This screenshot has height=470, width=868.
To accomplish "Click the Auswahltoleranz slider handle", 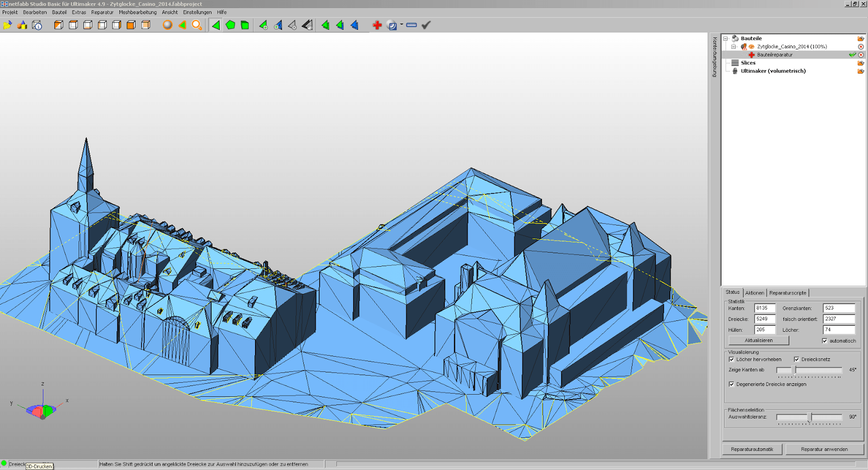I will click(809, 417).
